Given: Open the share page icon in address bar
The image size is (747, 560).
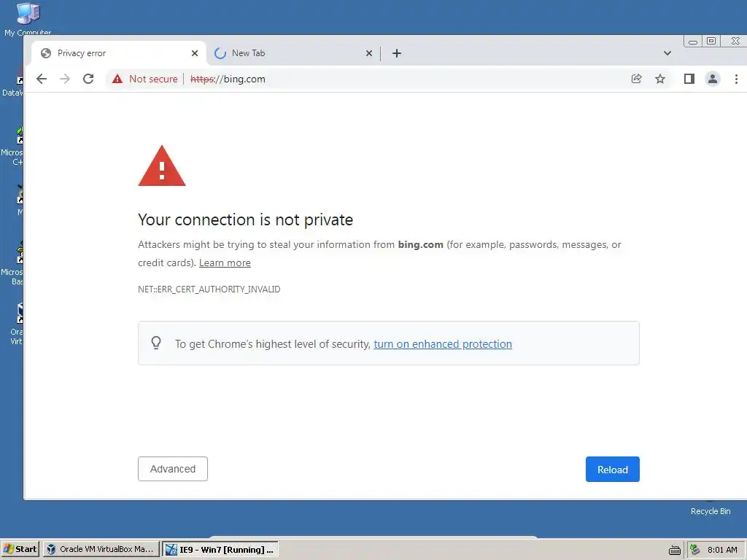Looking at the screenshot, I should coord(636,79).
